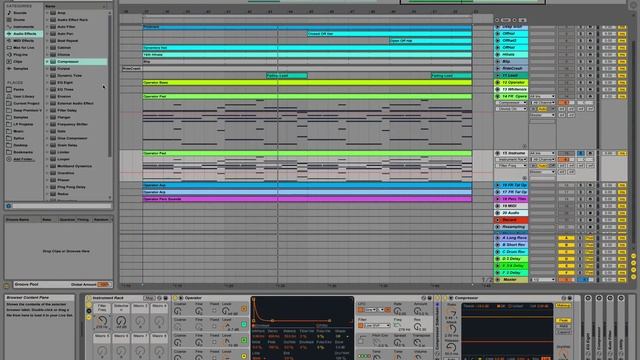Click the collapsed EQ Eight device activator
This screenshot has height=360, width=640.
pyautogui.click(x=588, y=298)
